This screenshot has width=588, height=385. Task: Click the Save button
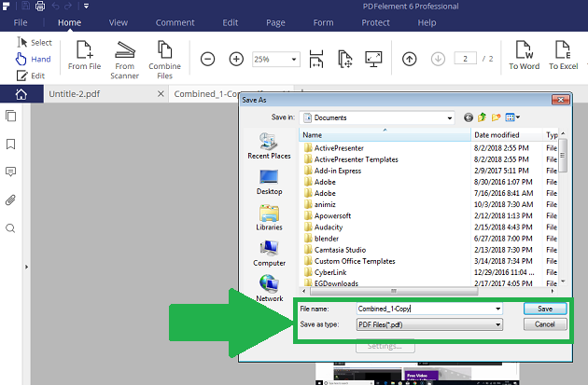pyautogui.click(x=545, y=309)
